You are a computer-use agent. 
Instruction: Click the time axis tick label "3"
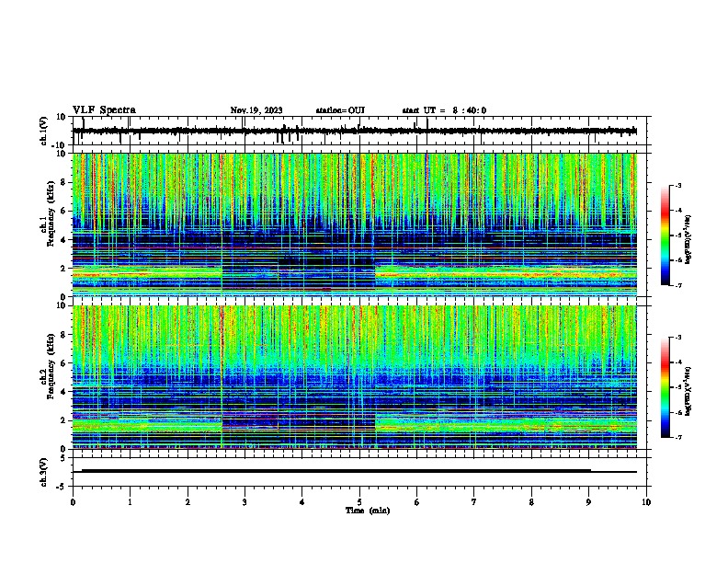click(245, 502)
